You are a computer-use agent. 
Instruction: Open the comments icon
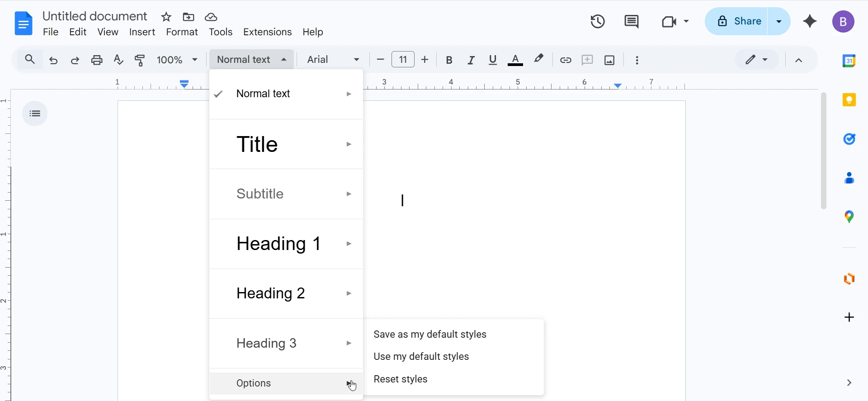(631, 21)
